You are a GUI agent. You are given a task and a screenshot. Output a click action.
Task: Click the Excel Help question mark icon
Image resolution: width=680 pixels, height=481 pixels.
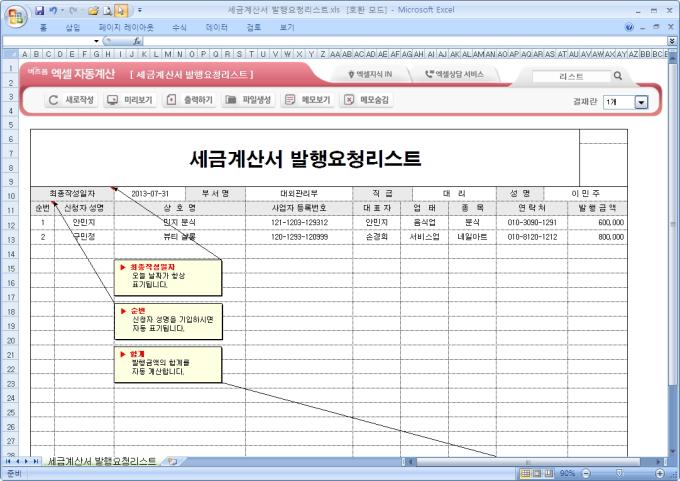tap(629, 27)
